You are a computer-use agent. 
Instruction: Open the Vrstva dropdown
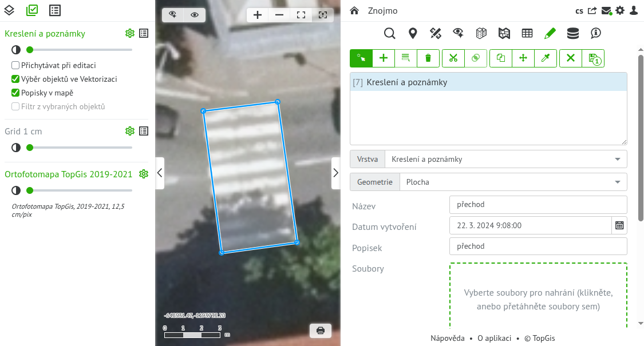(x=505, y=159)
